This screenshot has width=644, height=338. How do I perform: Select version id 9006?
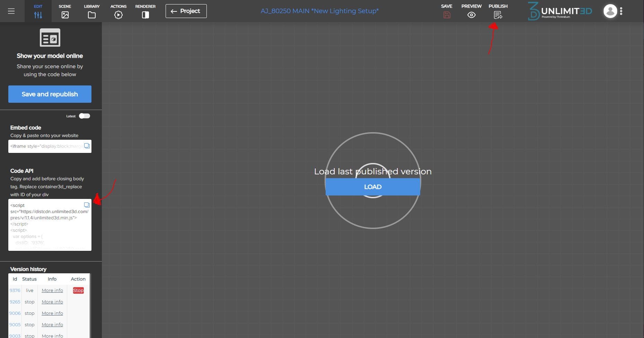pyautogui.click(x=15, y=313)
